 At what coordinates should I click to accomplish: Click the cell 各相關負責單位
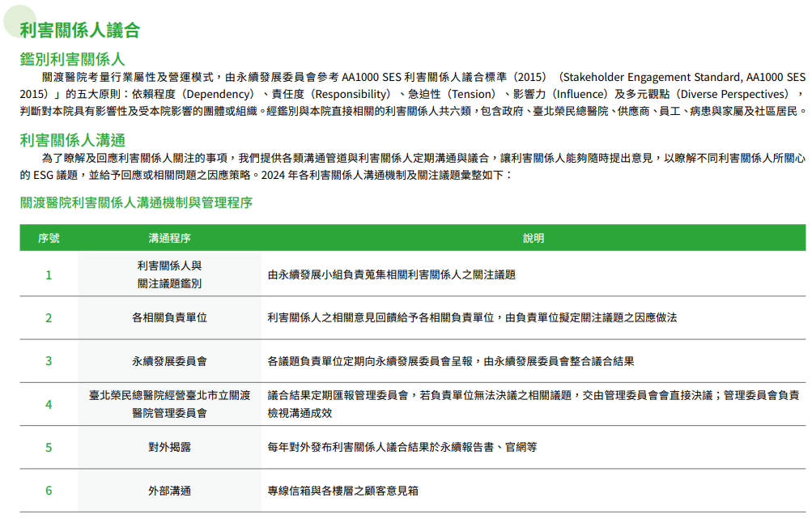click(169, 317)
